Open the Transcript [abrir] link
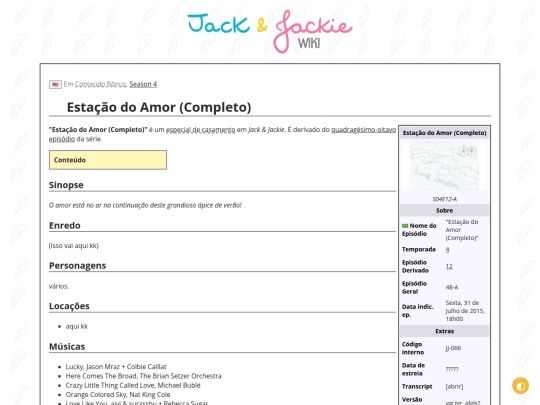The width and height of the screenshot is (540, 405). [x=454, y=386]
